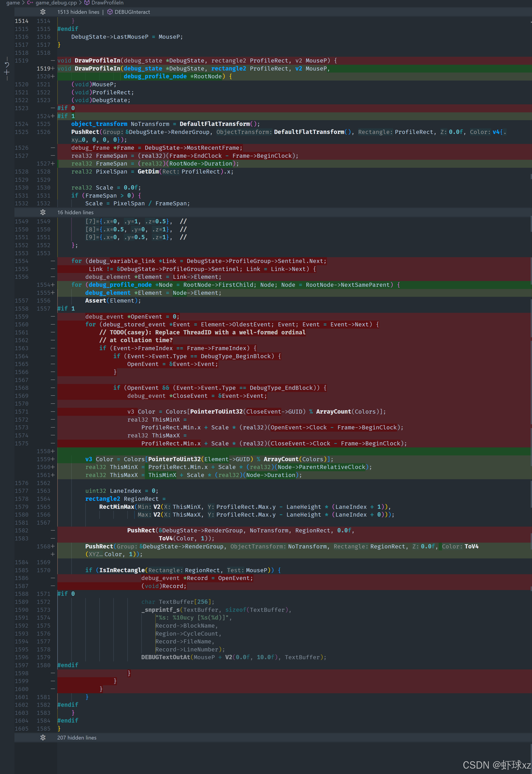The image size is (532, 774).
Task: Open the game_debug.cpp breadcrumb
Action: (x=56, y=3)
